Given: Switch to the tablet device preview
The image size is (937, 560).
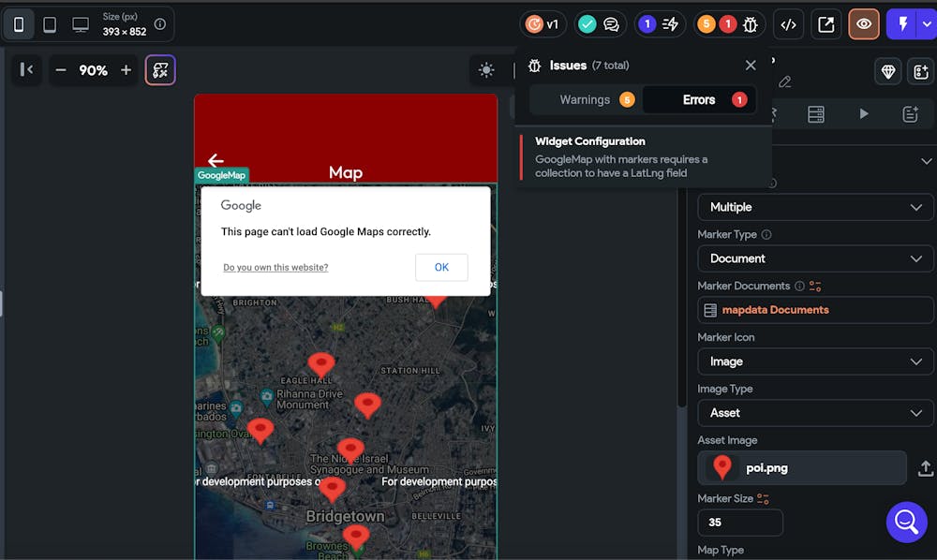Looking at the screenshot, I should [x=50, y=24].
